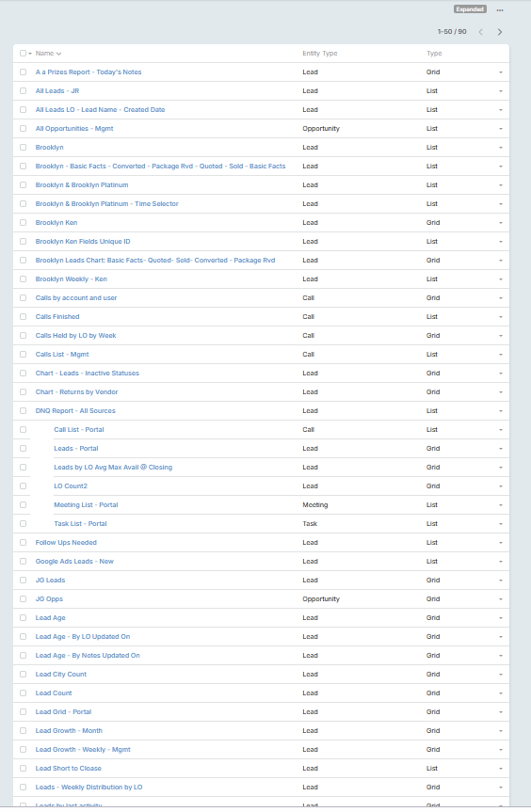
Task: Click the Entity Type column header
Action: [x=320, y=54]
